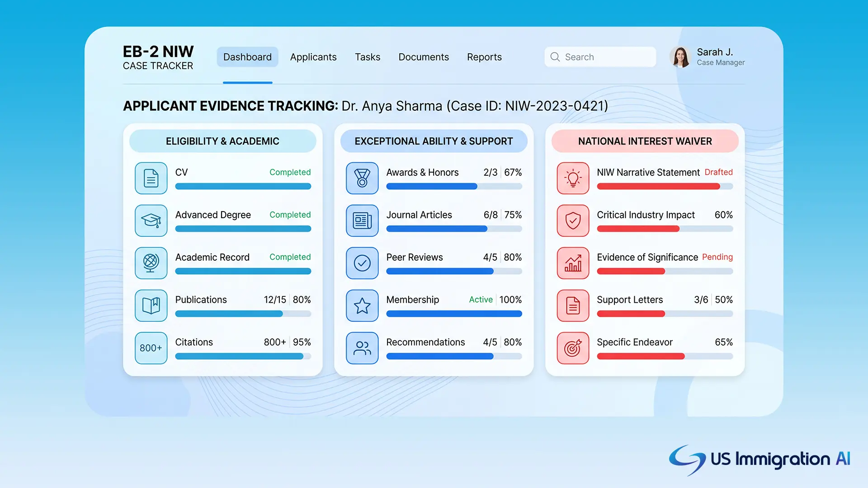Click the Advanced Degree graduation cap icon
This screenshot has width=868, height=488.
[151, 221]
